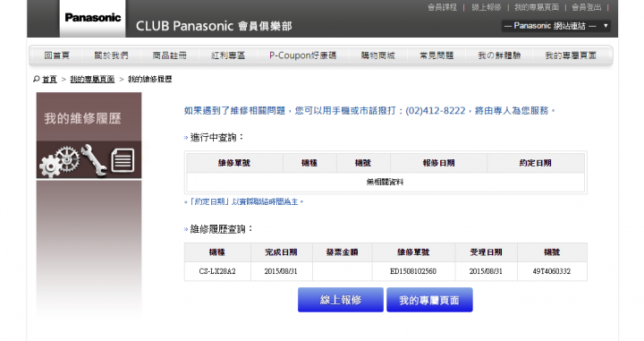Open 購物商城 menu item

point(377,55)
